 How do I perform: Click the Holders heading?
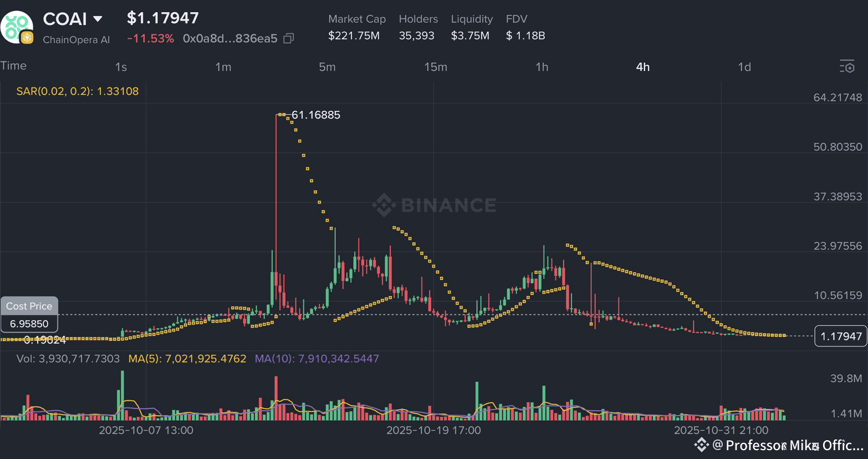(x=418, y=19)
